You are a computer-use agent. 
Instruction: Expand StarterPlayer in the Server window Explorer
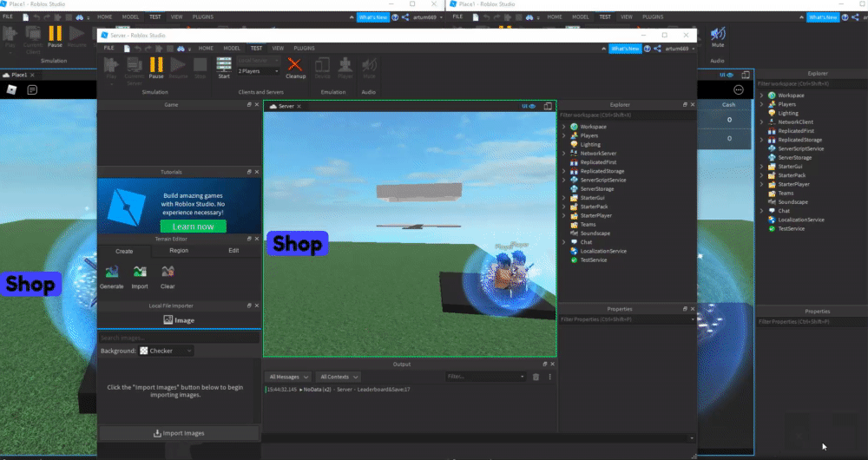coord(564,215)
